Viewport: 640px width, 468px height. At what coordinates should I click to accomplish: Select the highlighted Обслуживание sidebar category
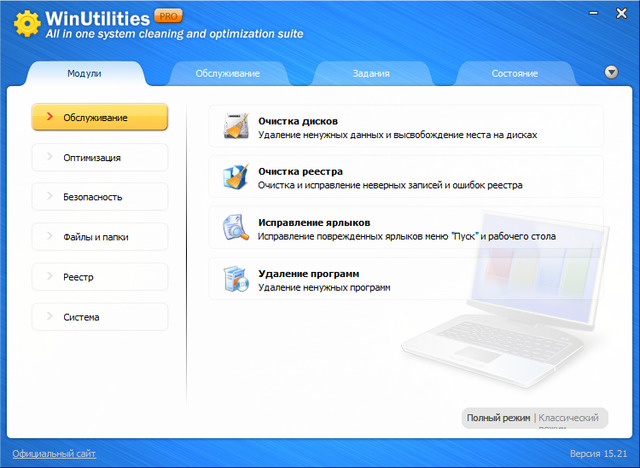(99, 117)
